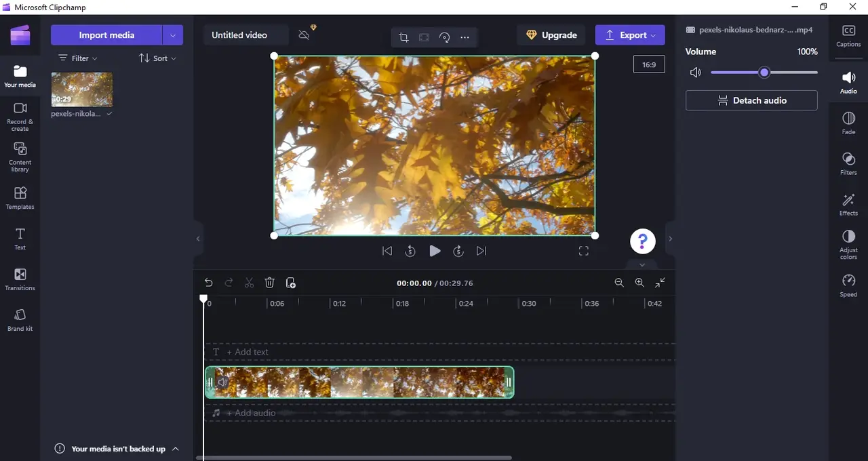
Task: Click the horizontal timeline scrollbar
Action: point(354,458)
